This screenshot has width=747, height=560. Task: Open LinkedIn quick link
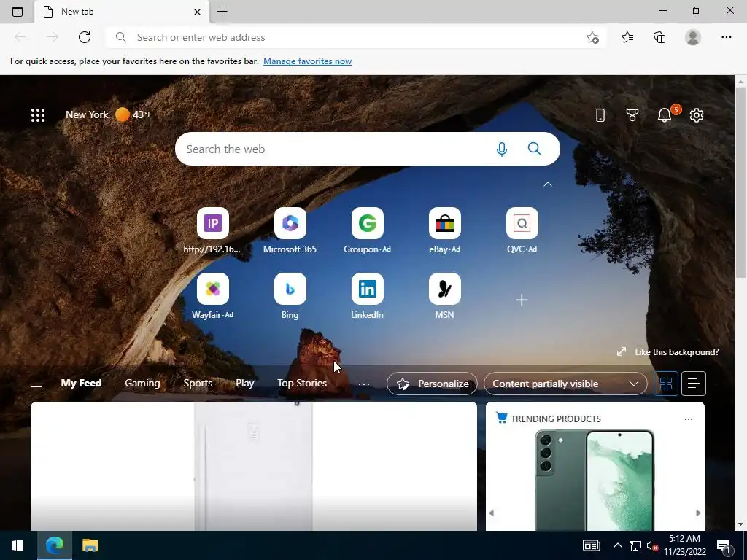[368, 296]
